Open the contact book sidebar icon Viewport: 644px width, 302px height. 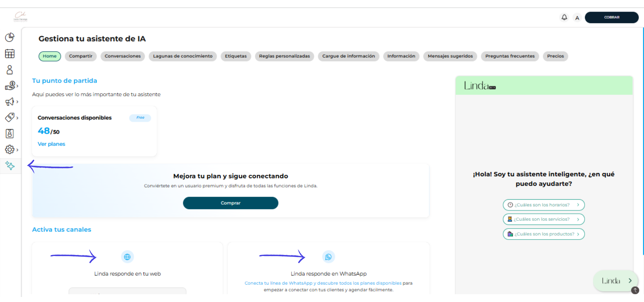[x=10, y=134]
